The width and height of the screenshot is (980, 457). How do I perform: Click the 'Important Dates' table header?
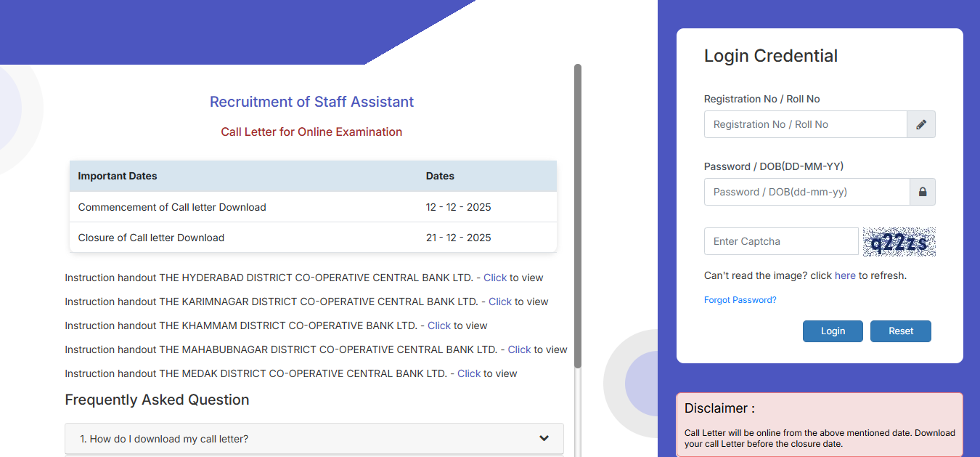(118, 176)
